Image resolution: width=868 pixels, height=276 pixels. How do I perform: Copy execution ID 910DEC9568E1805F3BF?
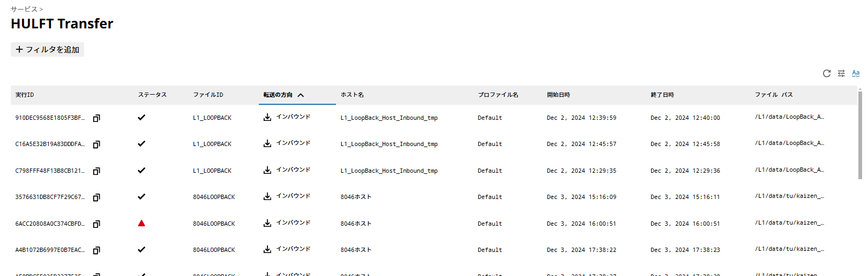[96, 118]
